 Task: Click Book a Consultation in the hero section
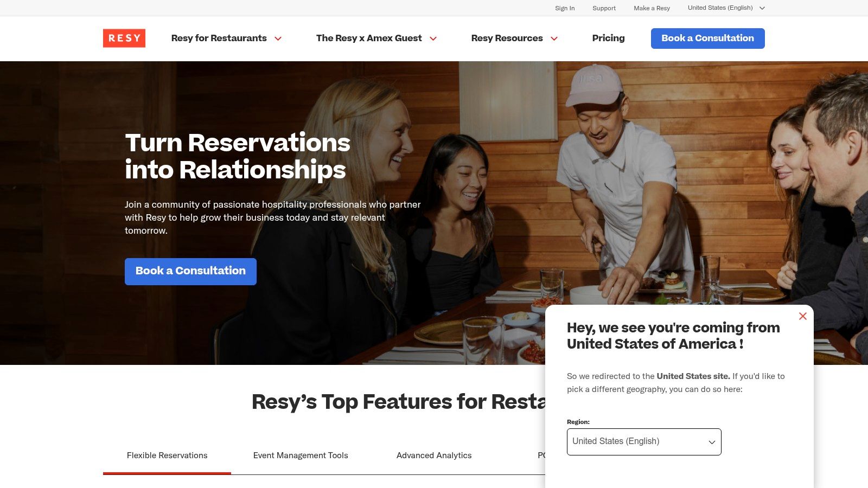point(190,271)
